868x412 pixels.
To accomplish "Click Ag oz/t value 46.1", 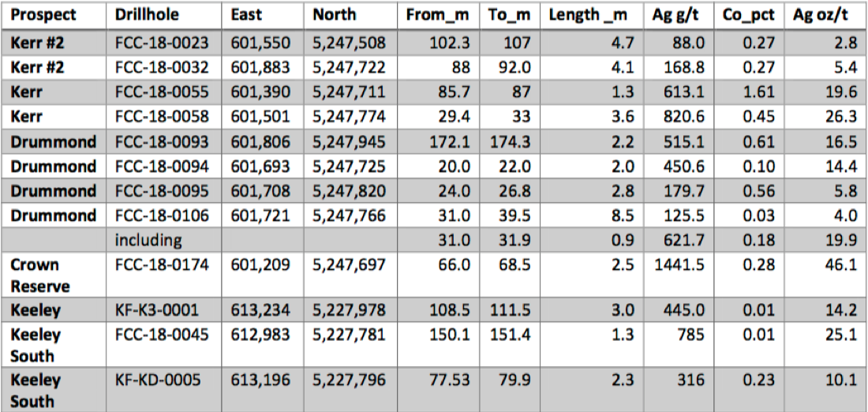I will 842,265.
